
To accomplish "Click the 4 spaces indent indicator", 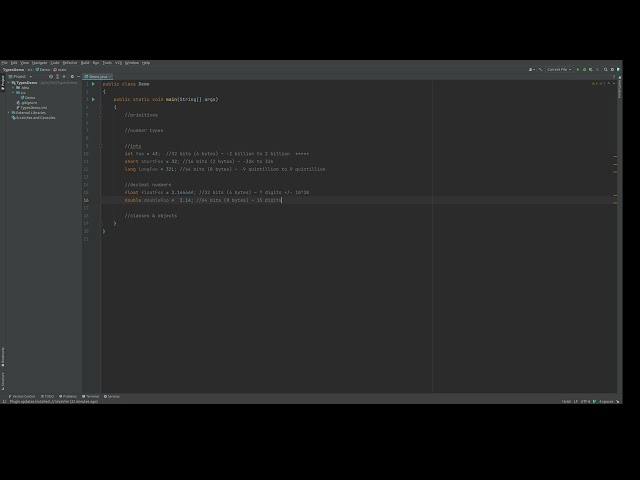I will (606, 402).
